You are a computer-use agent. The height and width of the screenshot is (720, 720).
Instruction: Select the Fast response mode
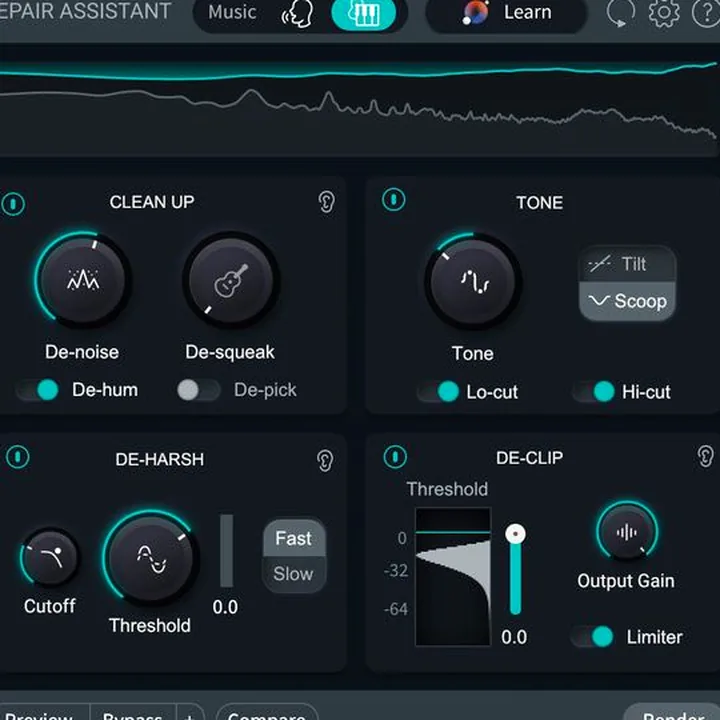pyautogui.click(x=294, y=538)
